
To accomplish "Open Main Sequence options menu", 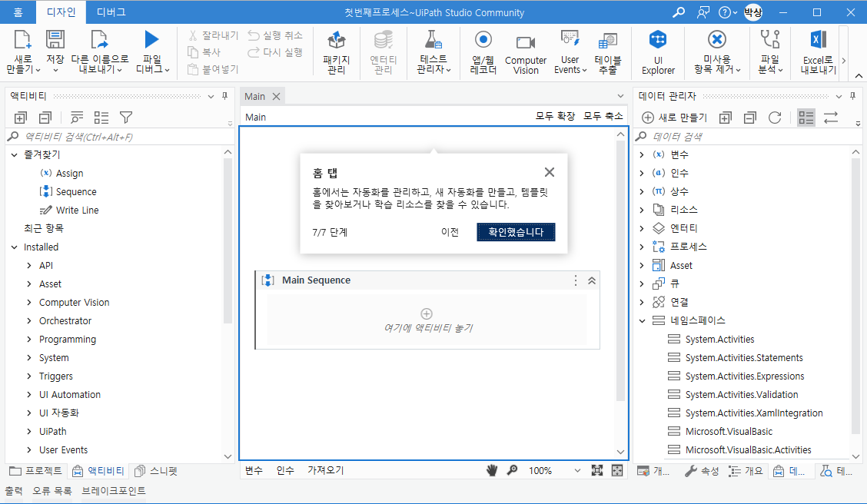I will [576, 280].
